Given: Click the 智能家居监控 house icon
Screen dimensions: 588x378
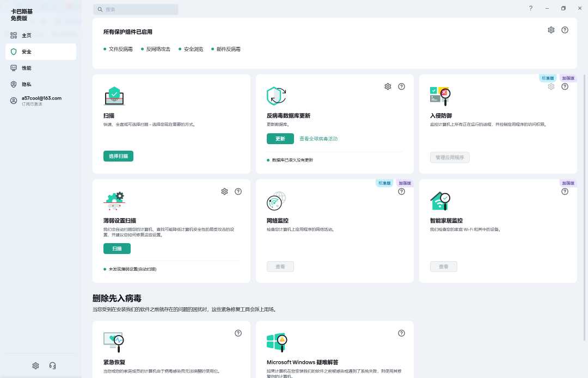Looking at the screenshot, I should point(440,201).
